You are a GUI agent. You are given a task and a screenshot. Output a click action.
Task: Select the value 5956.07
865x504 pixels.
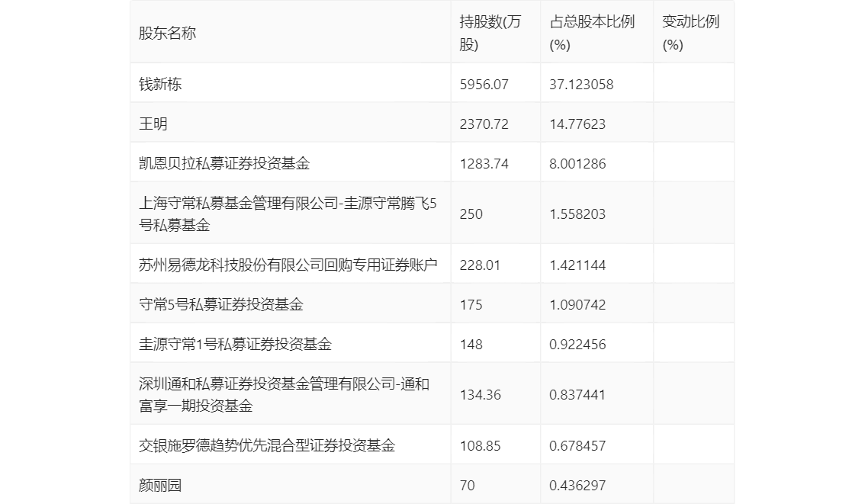pyautogui.click(x=484, y=85)
